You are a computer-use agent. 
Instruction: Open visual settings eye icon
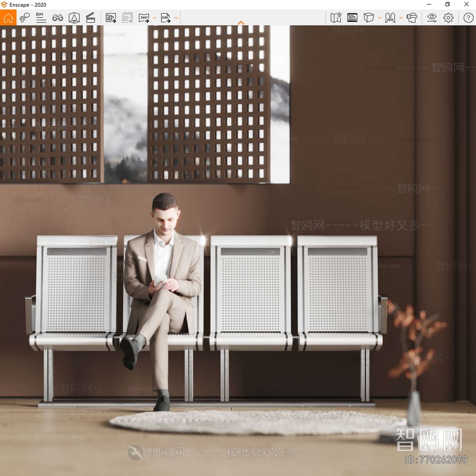tap(432, 18)
